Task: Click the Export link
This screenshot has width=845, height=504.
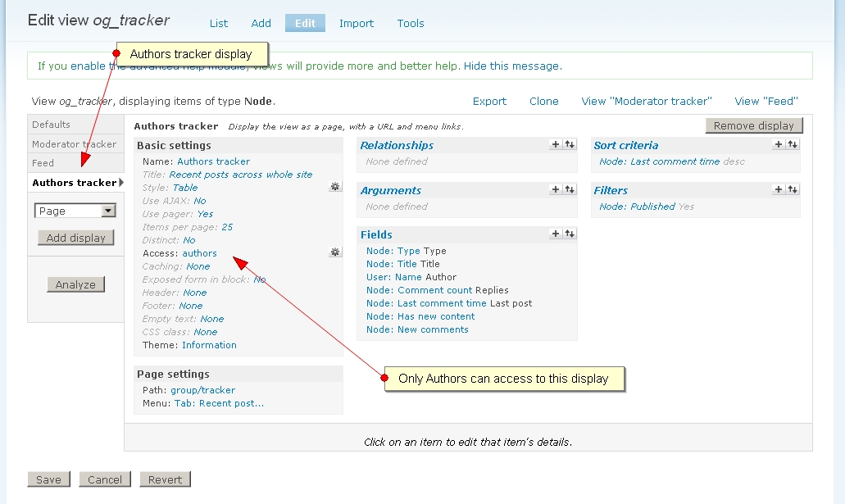Action: coord(489,102)
